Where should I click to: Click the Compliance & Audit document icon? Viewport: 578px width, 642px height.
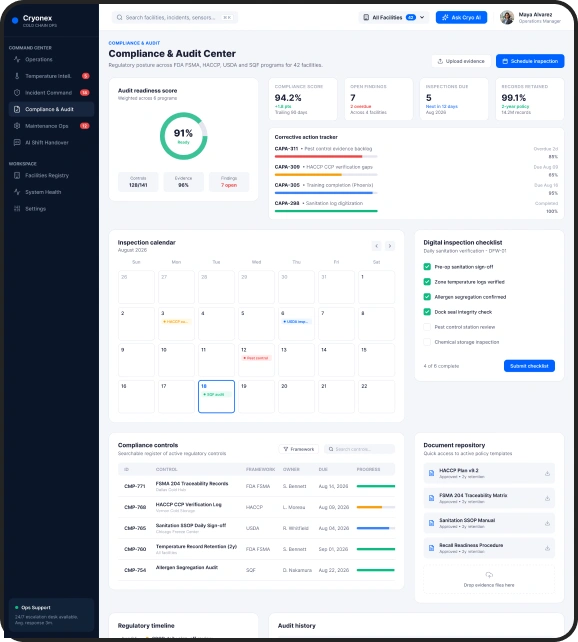click(17, 109)
